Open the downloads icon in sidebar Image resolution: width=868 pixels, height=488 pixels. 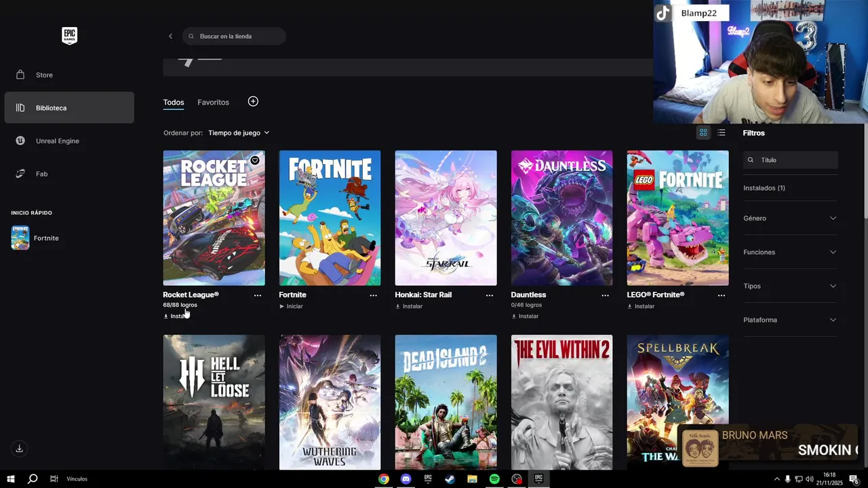click(x=19, y=449)
